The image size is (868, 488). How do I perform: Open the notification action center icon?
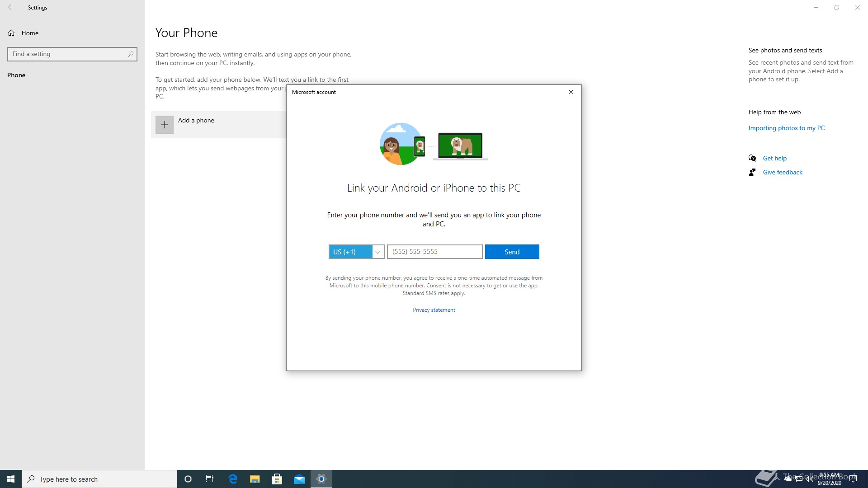click(x=853, y=479)
